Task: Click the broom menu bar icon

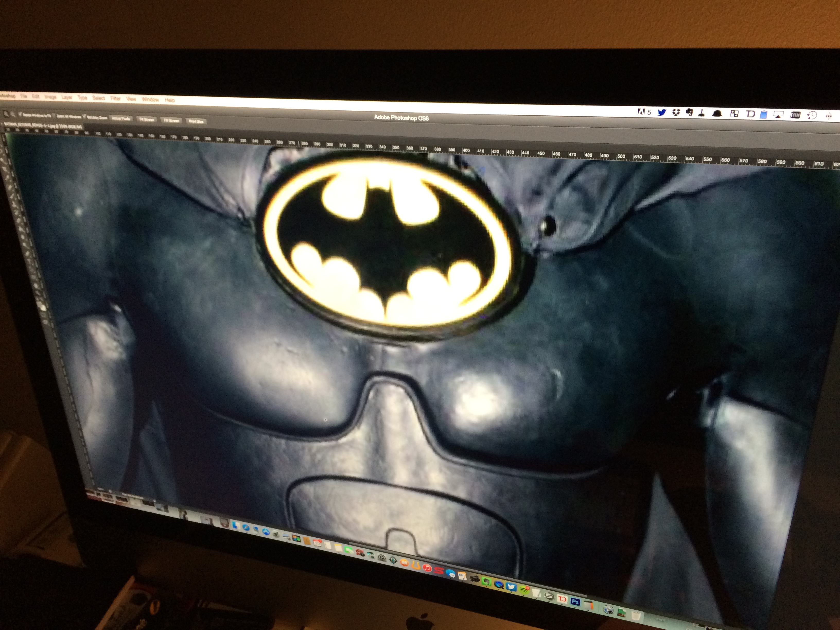Action: [702, 113]
